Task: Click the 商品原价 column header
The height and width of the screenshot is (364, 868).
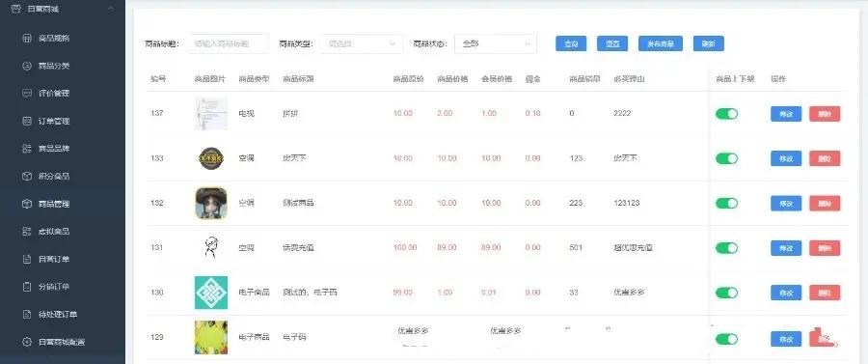Action: (x=409, y=79)
